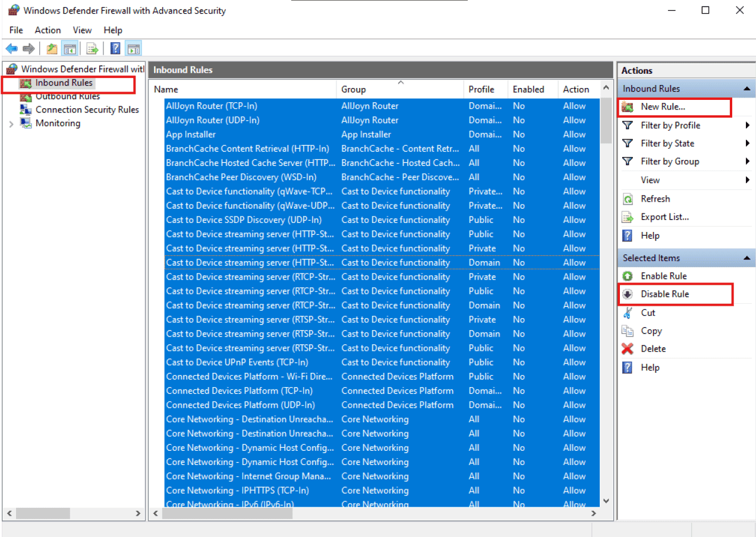Click the red Delete action

[653, 348]
